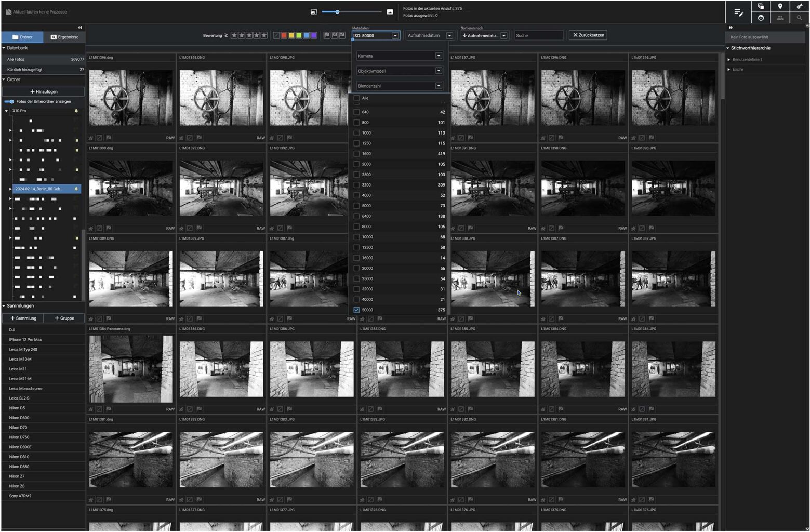Open the Blendenzahl dropdown
The width and height of the screenshot is (810, 532).
[399, 86]
